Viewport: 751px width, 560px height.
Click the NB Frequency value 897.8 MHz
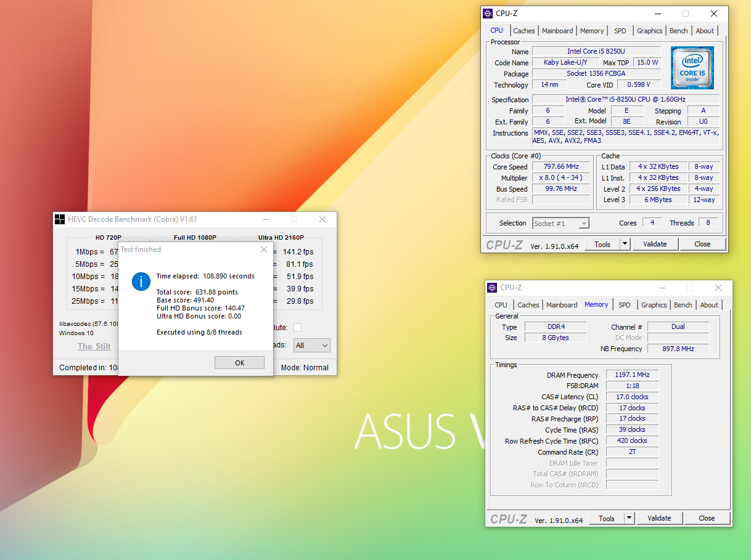point(678,349)
